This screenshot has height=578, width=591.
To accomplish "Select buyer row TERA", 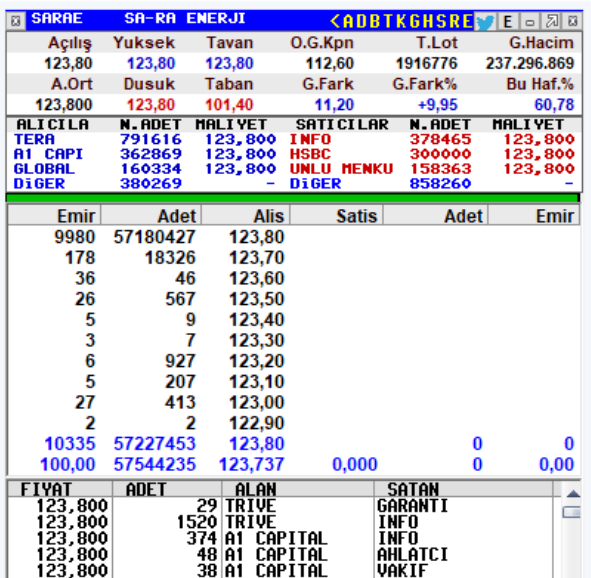I will (145, 139).
